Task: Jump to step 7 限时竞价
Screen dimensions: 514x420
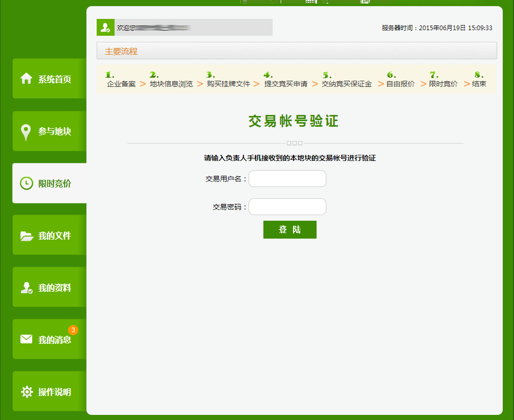Action: click(x=443, y=84)
